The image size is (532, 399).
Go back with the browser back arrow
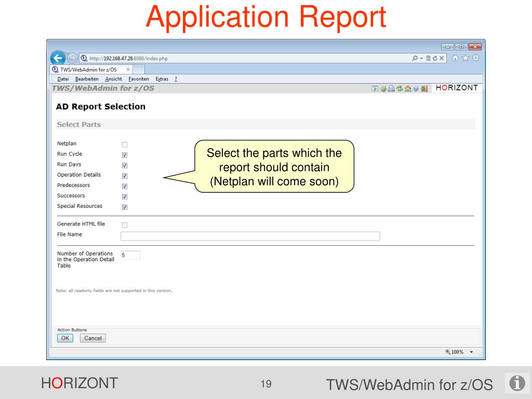(x=58, y=58)
